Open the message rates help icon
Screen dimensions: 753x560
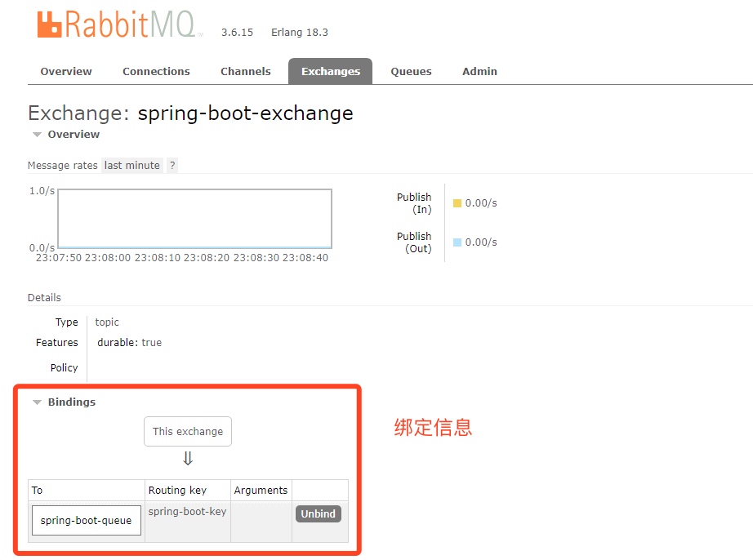(x=172, y=165)
